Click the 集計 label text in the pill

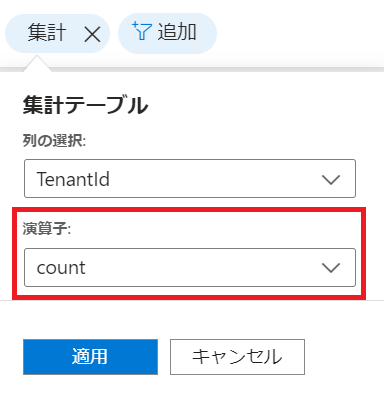coord(47,32)
